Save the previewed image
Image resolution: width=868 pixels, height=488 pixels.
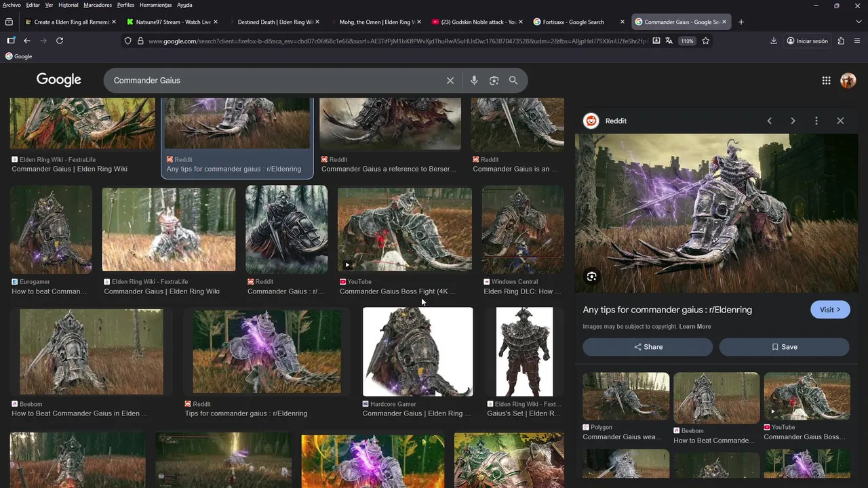coord(784,347)
